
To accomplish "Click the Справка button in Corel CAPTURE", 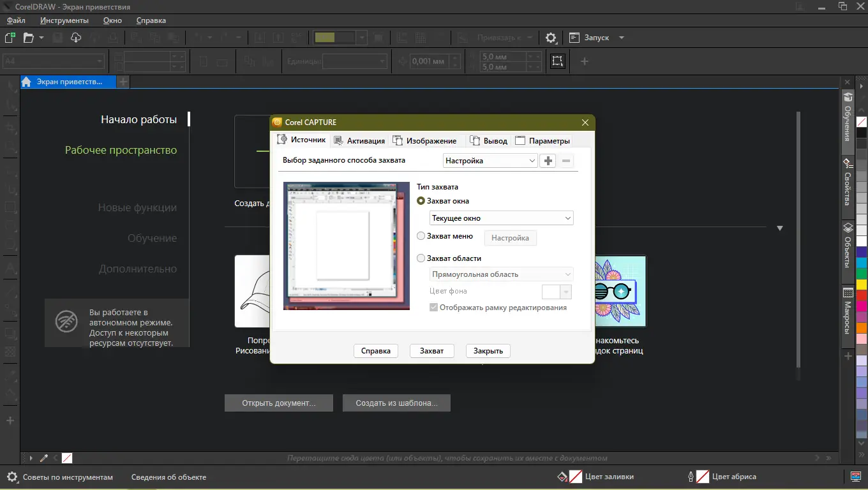I will [x=376, y=351].
